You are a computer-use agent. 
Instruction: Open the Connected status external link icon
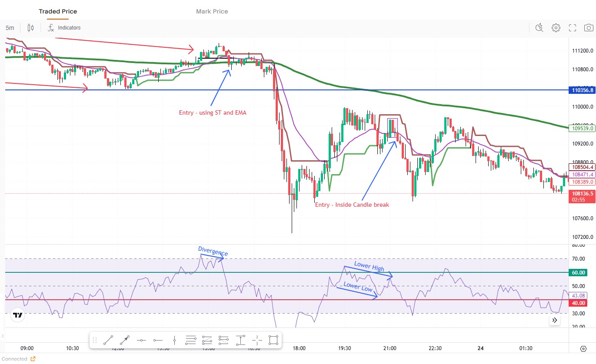33,359
